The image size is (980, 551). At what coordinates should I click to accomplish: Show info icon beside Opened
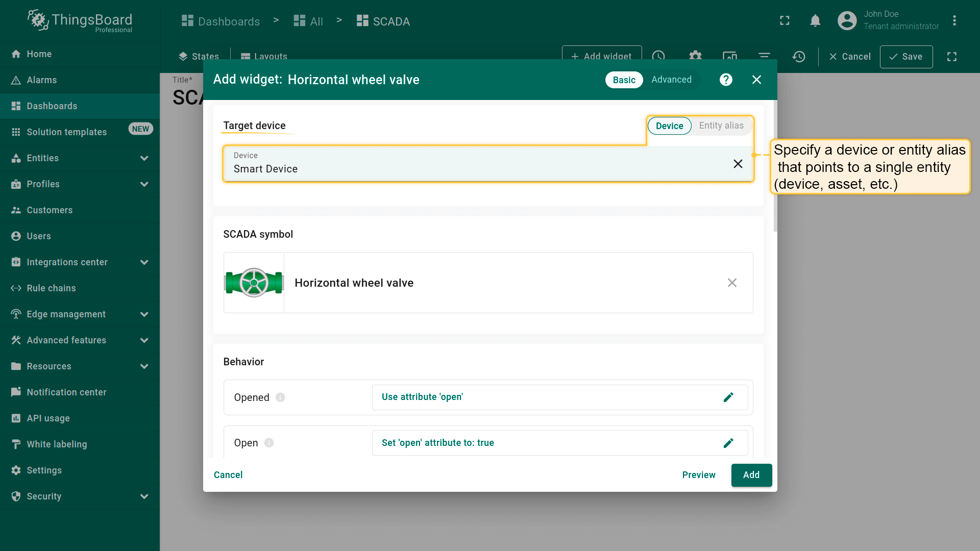coord(280,397)
